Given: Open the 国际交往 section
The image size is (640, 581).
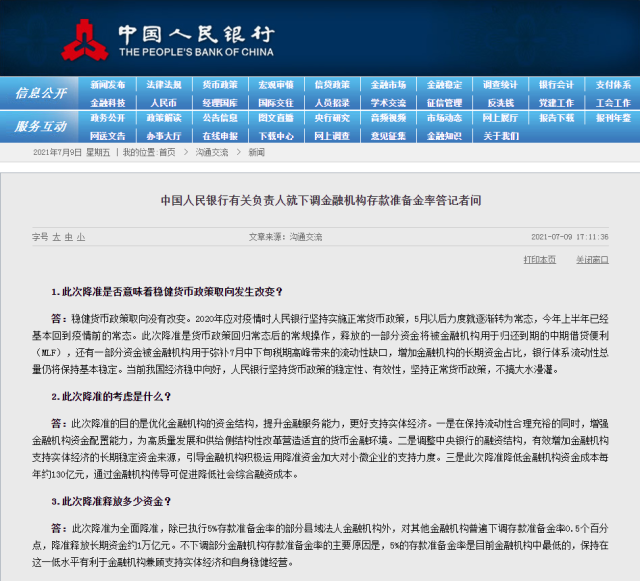Looking at the screenshot, I should click(276, 103).
